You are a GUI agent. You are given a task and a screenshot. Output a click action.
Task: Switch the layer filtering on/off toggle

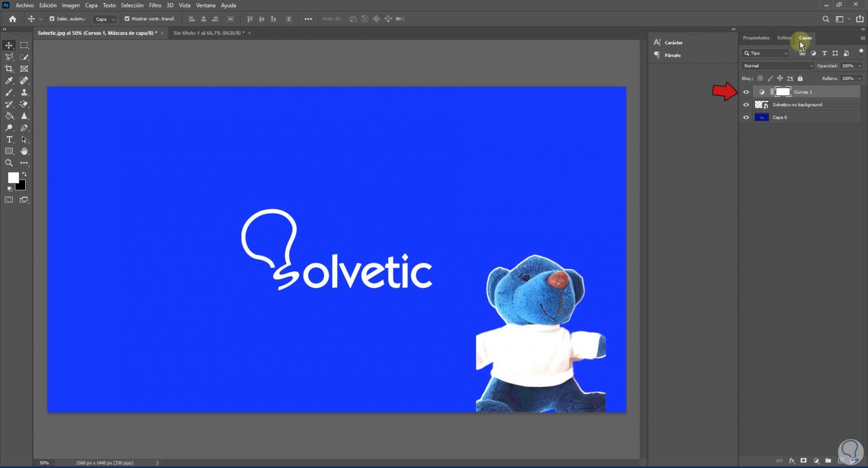click(x=861, y=52)
